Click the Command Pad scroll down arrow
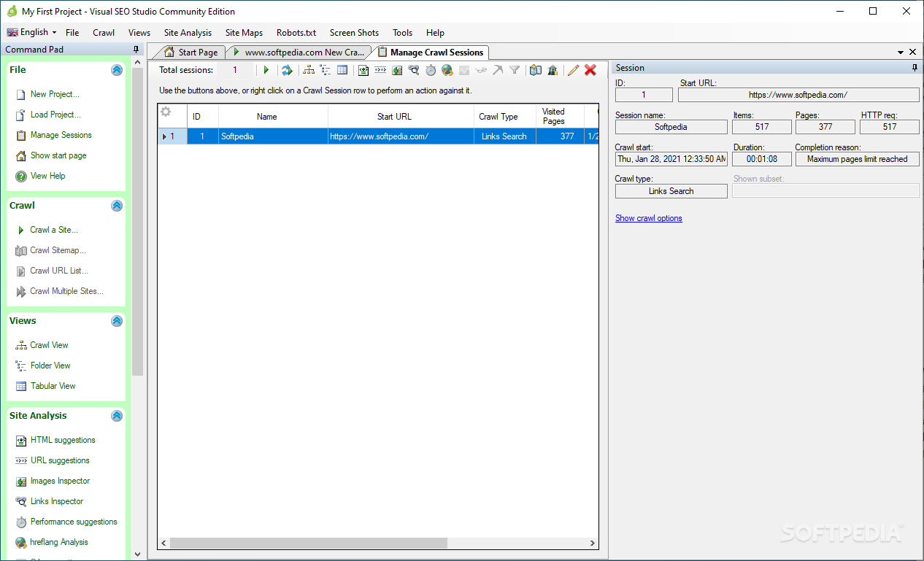 (x=137, y=554)
